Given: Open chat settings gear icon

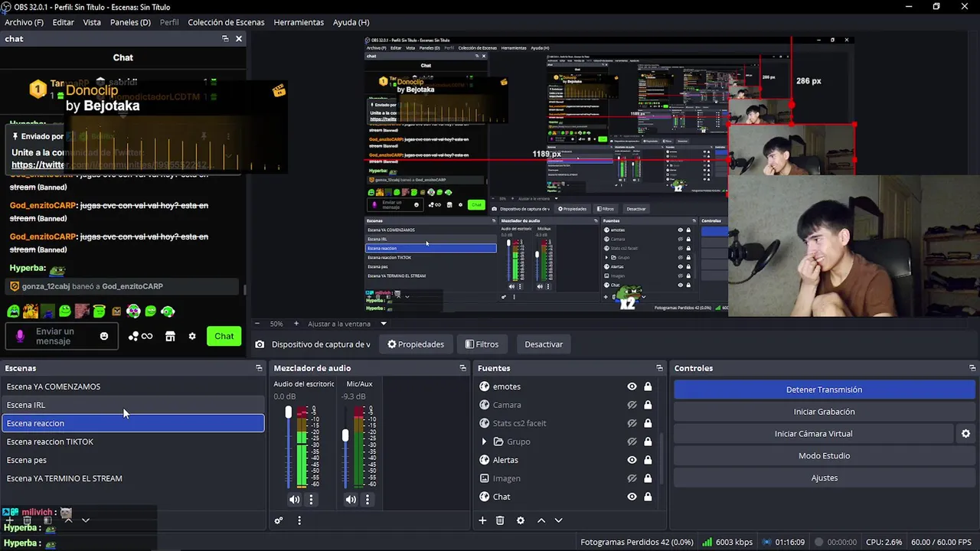Looking at the screenshot, I should coord(192,336).
